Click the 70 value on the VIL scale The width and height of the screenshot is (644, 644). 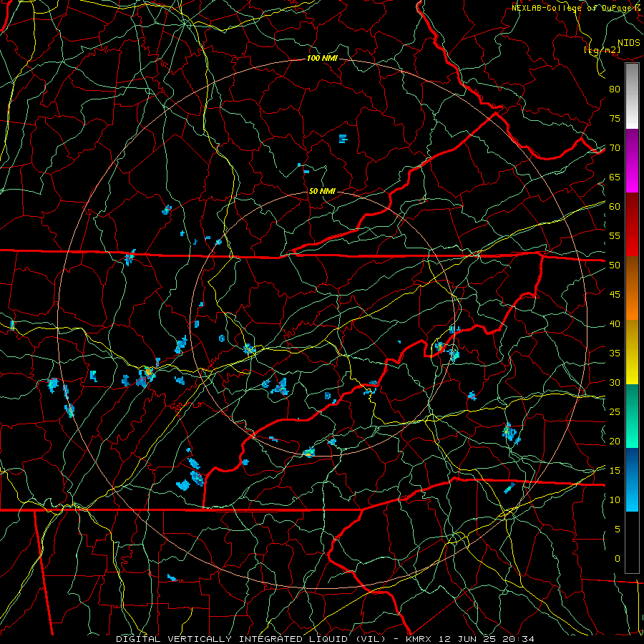pyautogui.click(x=615, y=148)
